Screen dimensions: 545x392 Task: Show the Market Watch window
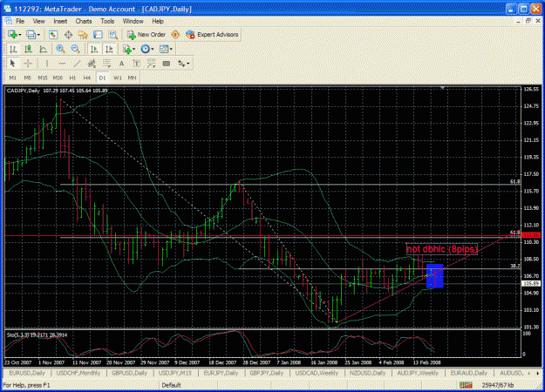click(x=53, y=34)
